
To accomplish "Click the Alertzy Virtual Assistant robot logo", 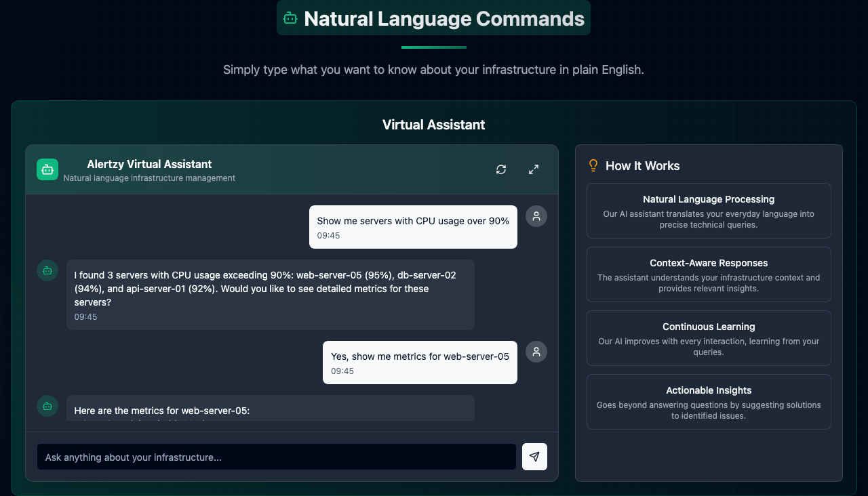I will coord(47,169).
